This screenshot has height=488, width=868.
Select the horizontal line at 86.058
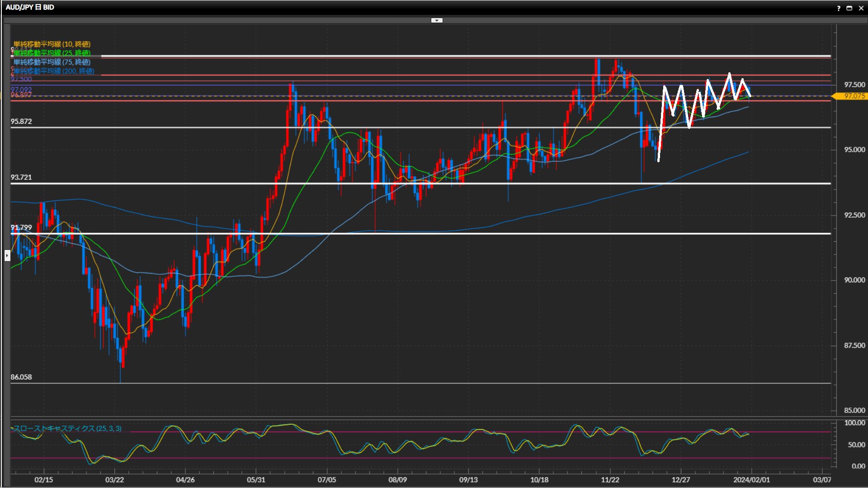point(407,383)
